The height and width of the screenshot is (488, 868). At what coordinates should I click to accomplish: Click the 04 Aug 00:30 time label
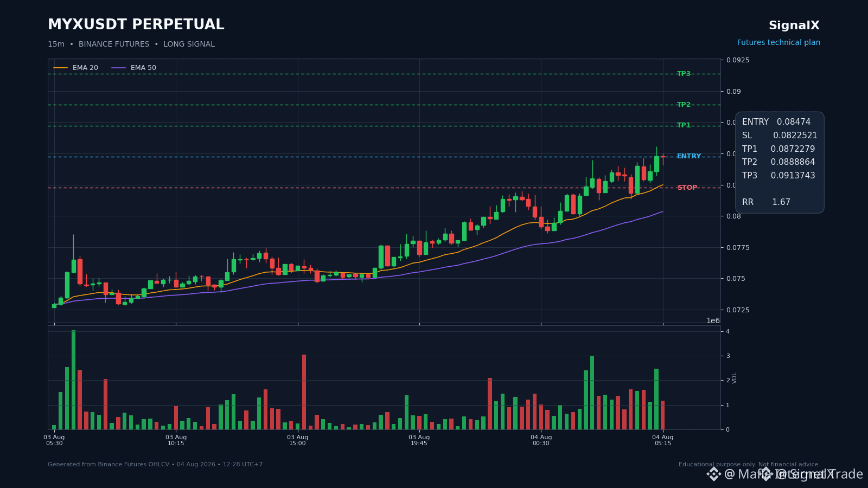[541, 440]
